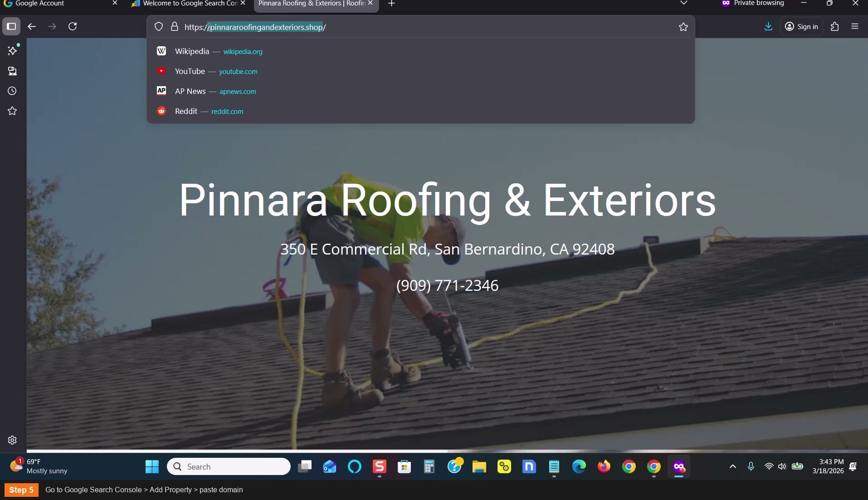The height and width of the screenshot is (500, 868).
Task: Open the weather widget 69°F
Action: click(x=39, y=466)
